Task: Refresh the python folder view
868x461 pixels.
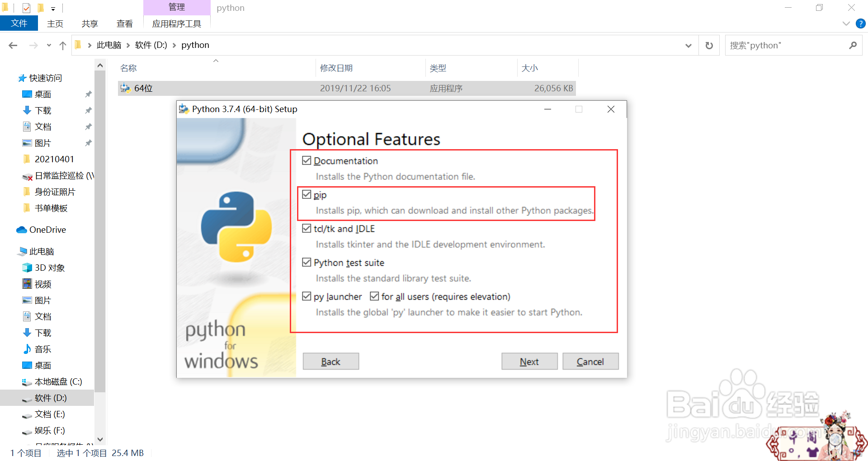Action: point(709,45)
